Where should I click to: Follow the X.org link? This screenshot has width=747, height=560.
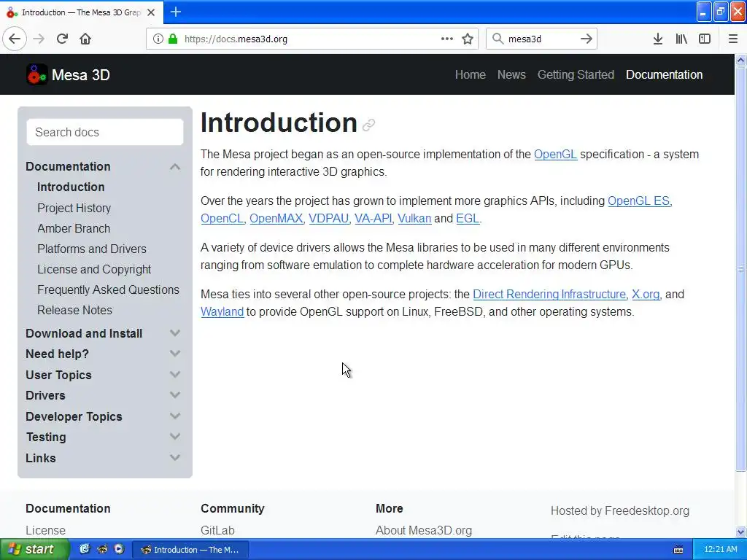pyautogui.click(x=646, y=295)
